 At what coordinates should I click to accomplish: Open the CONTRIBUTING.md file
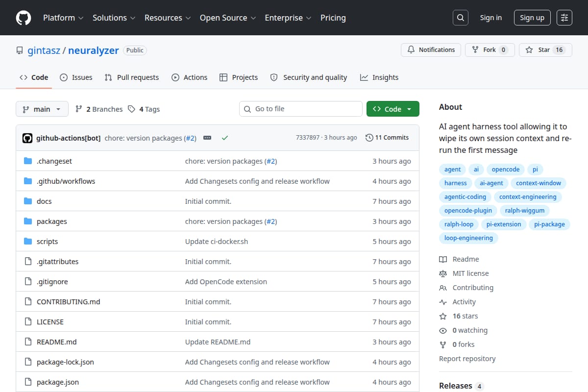tap(68, 302)
